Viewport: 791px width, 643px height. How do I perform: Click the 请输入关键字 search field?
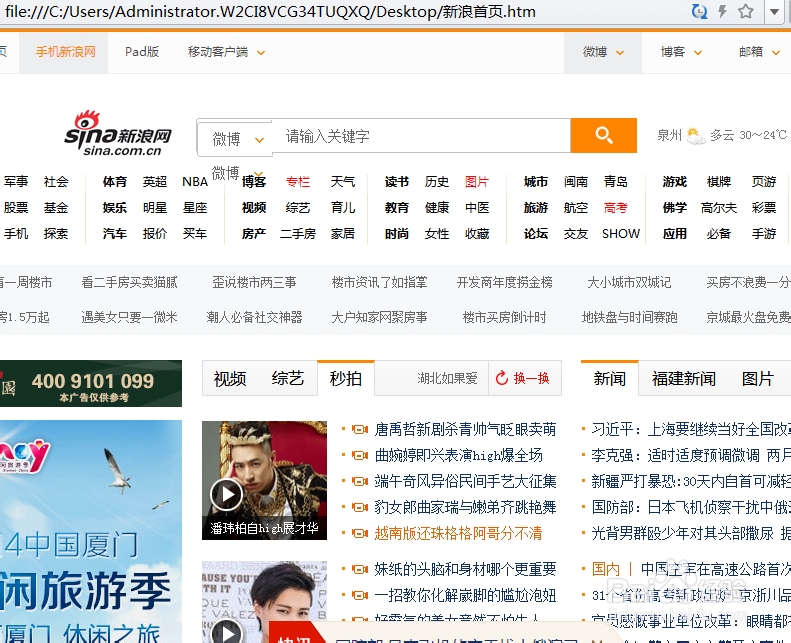point(421,136)
